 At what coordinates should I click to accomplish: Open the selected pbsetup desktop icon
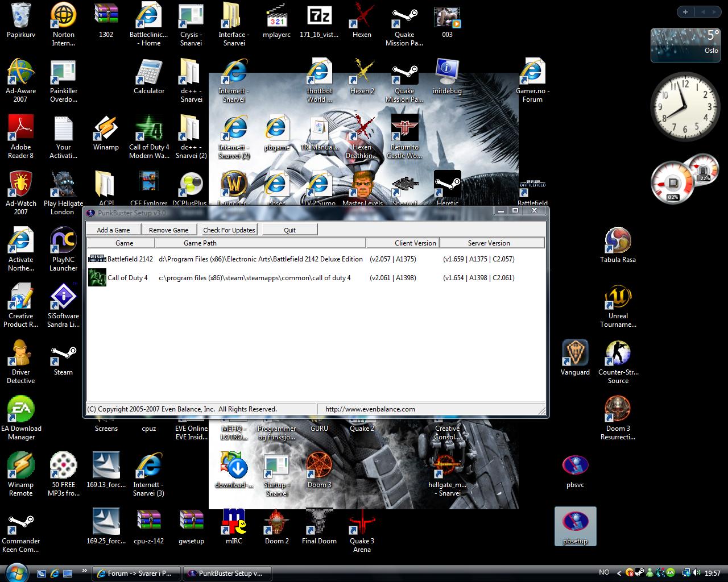point(576,527)
